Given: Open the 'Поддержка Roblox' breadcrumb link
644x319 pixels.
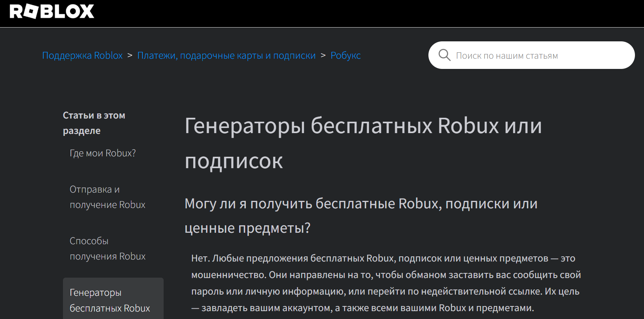Looking at the screenshot, I should (x=82, y=56).
